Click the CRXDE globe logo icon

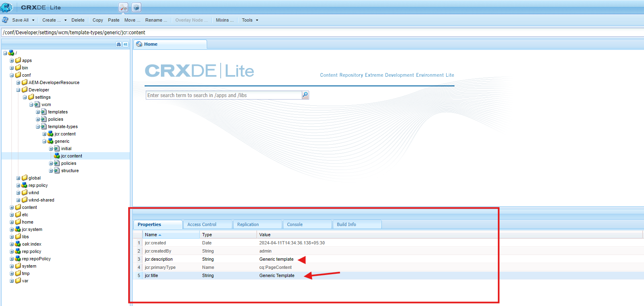point(7,7)
